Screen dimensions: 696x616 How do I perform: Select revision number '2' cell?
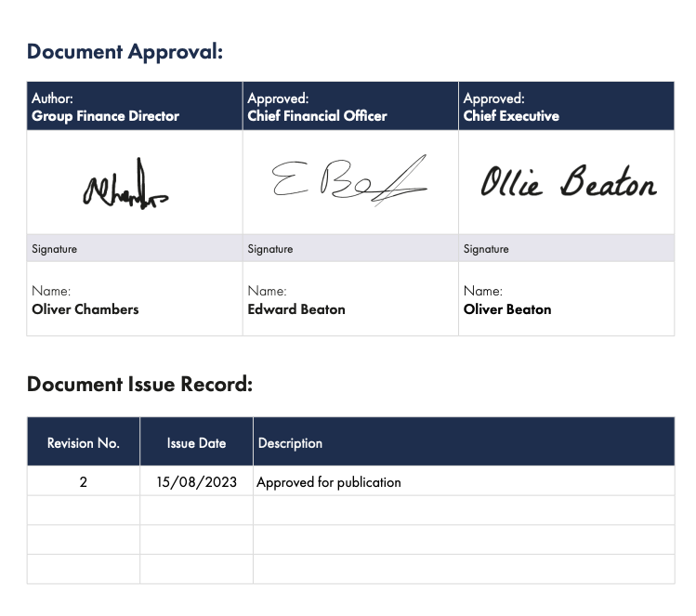point(83,482)
